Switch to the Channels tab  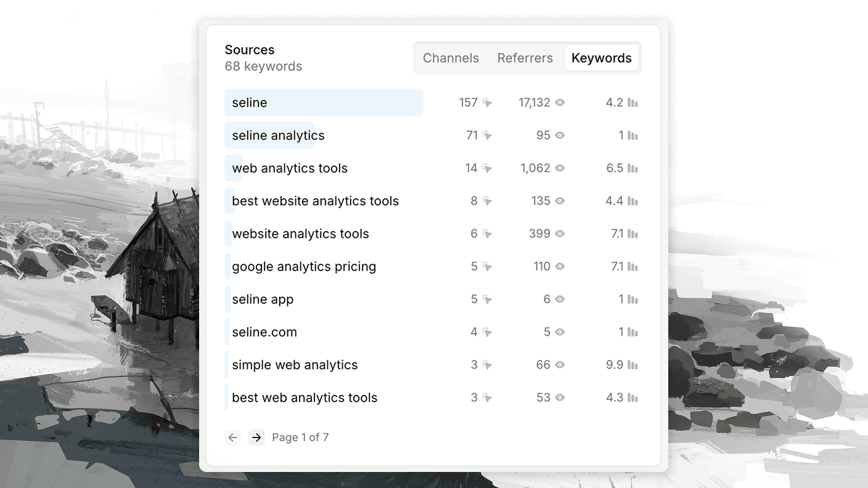[x=451, y=58]
